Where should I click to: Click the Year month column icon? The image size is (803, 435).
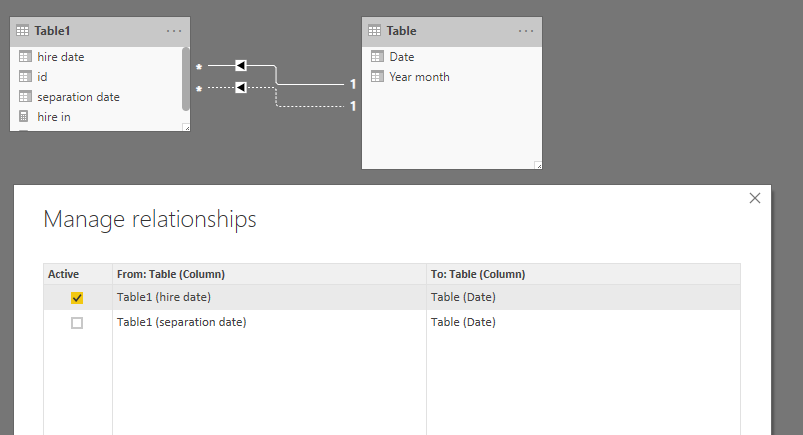(x=377, y=76)
